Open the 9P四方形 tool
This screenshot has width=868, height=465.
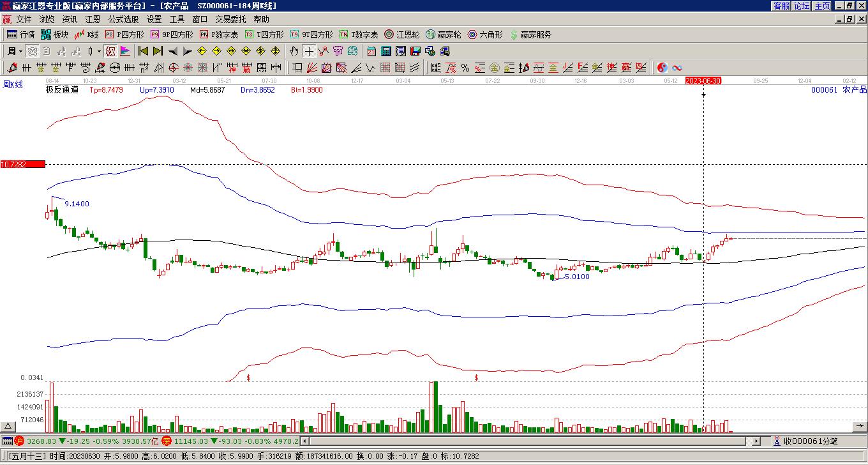coord(172,34)
